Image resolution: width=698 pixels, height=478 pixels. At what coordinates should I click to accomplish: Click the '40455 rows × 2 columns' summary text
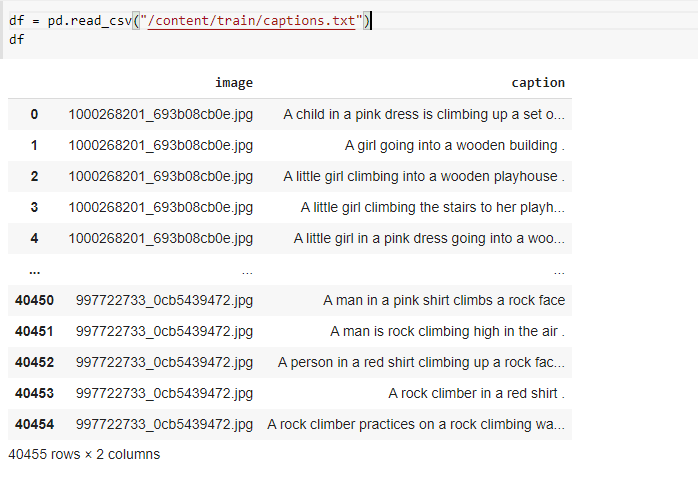coord(84,454)
